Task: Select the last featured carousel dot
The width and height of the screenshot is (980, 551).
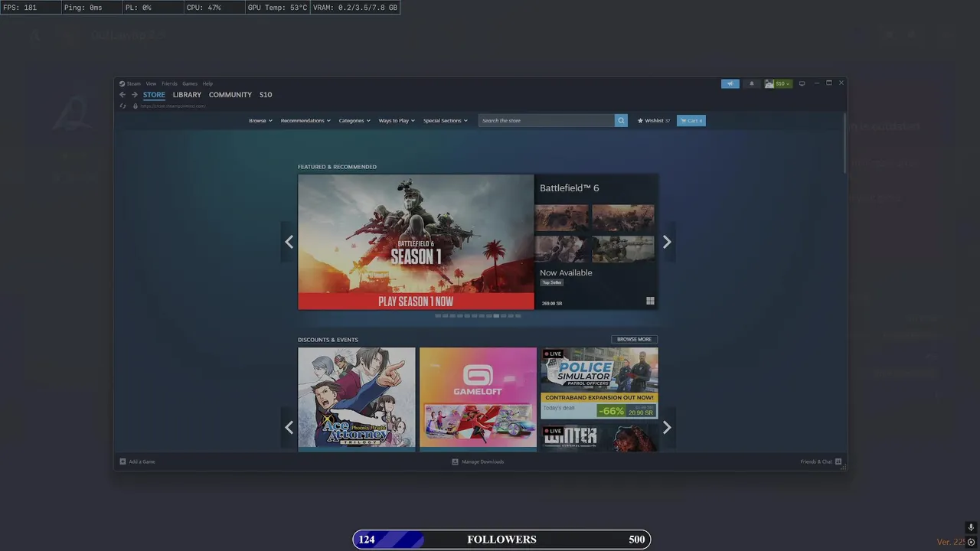Action: [518, 315]
